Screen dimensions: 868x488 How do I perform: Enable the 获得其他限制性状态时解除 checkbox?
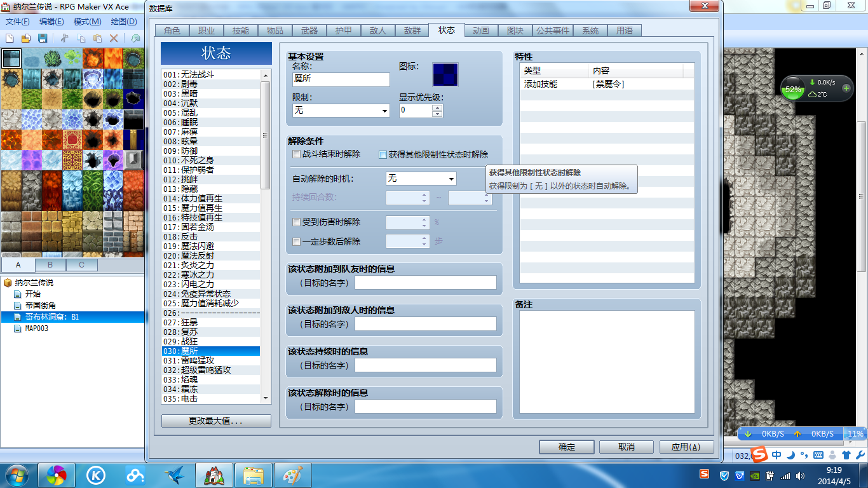click(383, 154)
